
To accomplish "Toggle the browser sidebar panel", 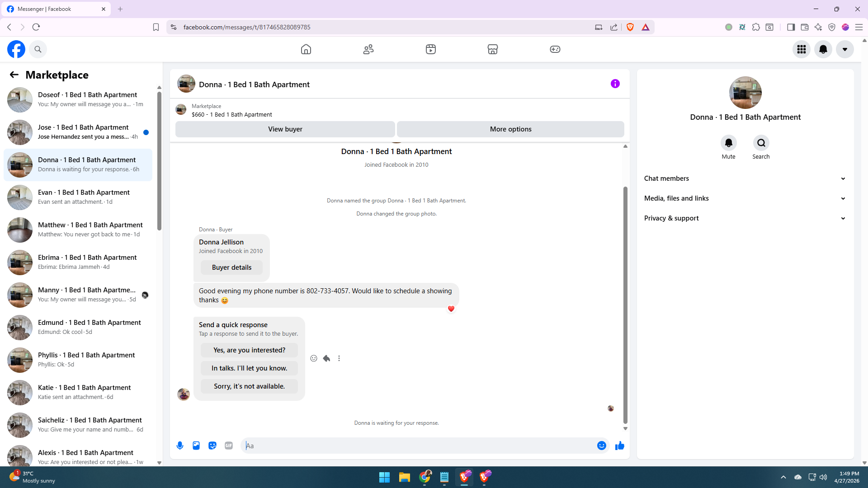I will pos(791,27).
